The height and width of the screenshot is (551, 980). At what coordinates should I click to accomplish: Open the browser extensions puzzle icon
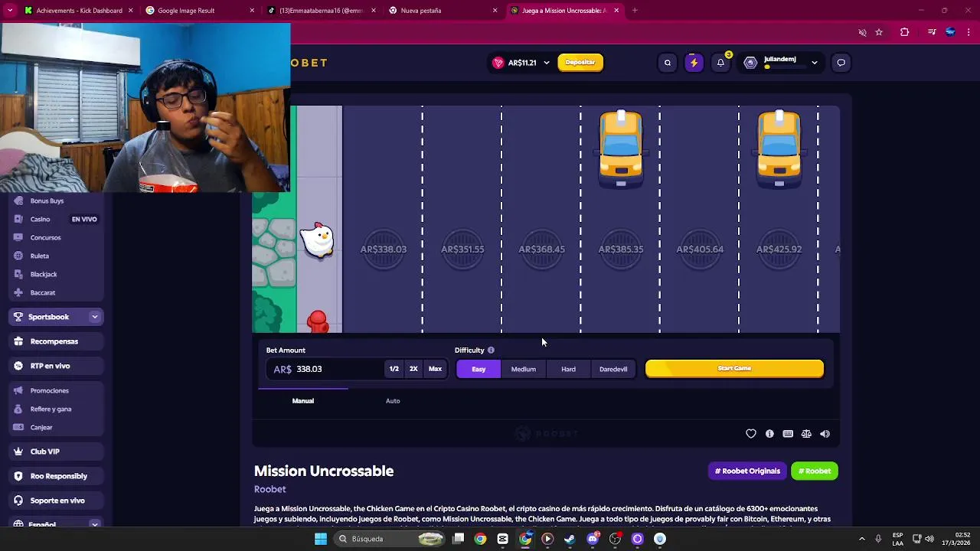point(904,32)
